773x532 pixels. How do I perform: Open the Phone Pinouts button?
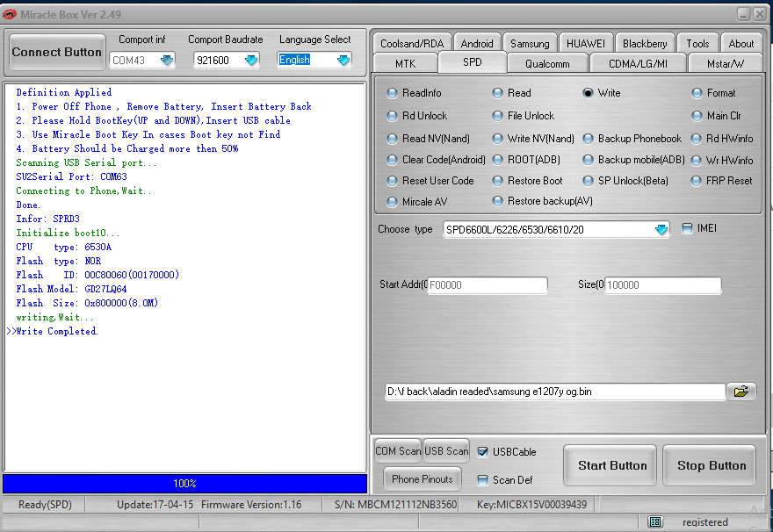click(422, 479)
